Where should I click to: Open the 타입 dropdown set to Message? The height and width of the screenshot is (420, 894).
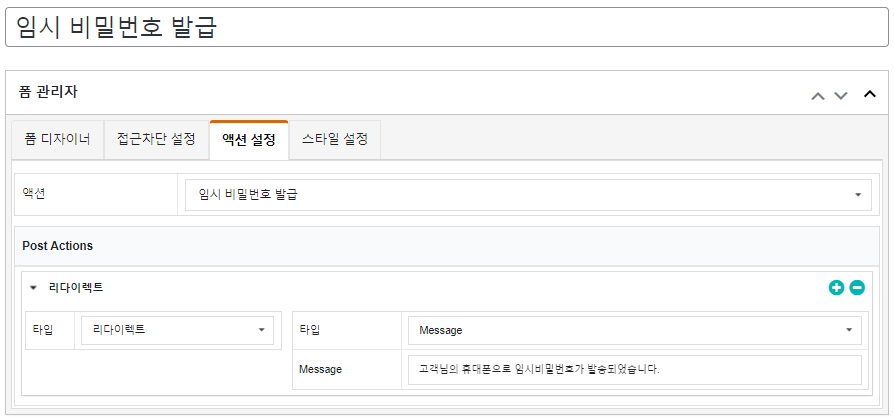(x=635, y=330)
